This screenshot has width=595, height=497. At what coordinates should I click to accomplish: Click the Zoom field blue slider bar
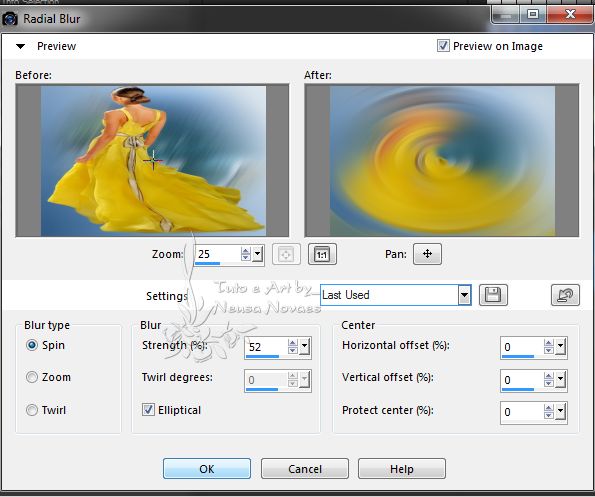click(x=207, y=263)
